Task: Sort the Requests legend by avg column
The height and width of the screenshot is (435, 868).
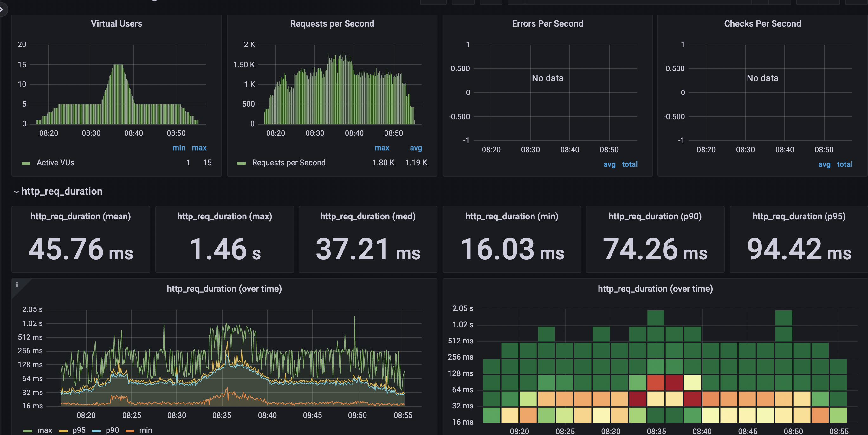Action: pos(416,148)
